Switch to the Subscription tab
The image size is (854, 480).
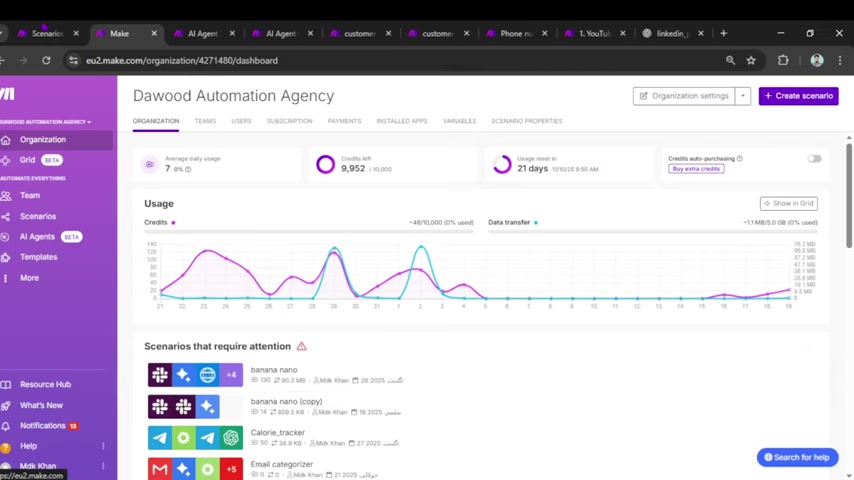(x=289, y=121)
